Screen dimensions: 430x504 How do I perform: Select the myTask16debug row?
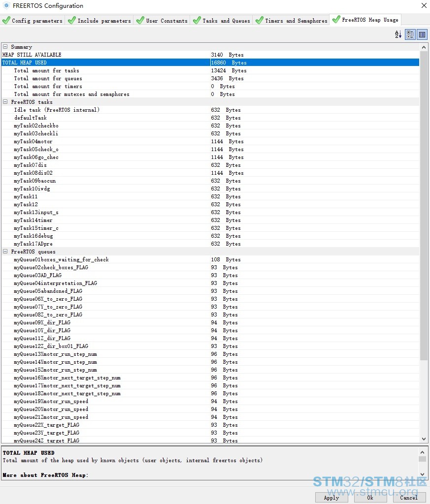pos(210,236)
